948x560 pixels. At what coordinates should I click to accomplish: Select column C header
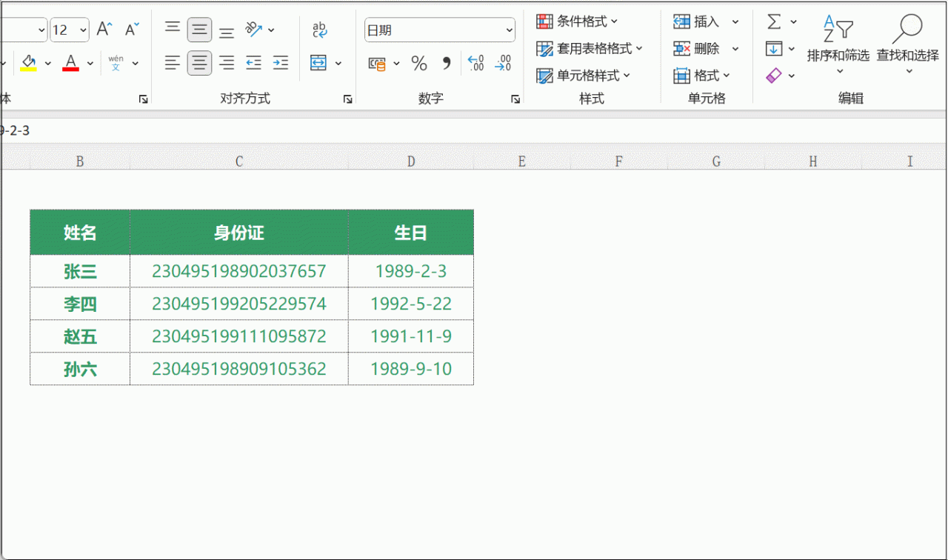[239, 161]
